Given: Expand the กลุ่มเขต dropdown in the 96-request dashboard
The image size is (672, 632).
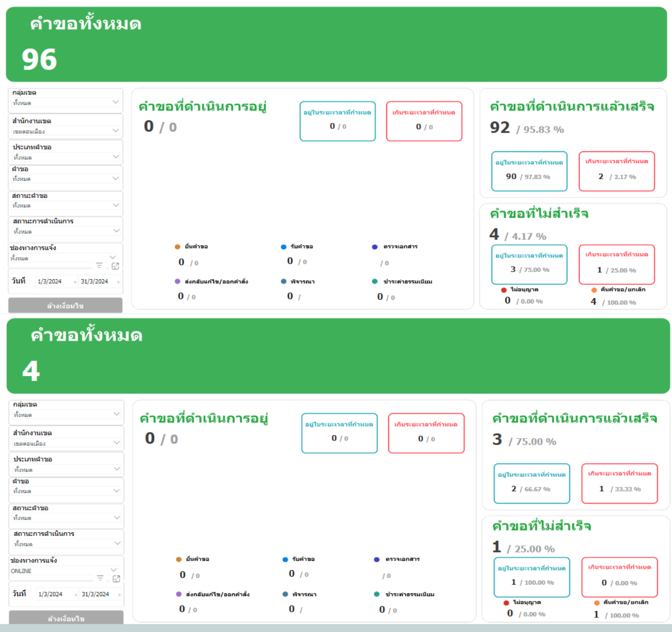Looking at the screenshot, I should (x=115, y=102).
